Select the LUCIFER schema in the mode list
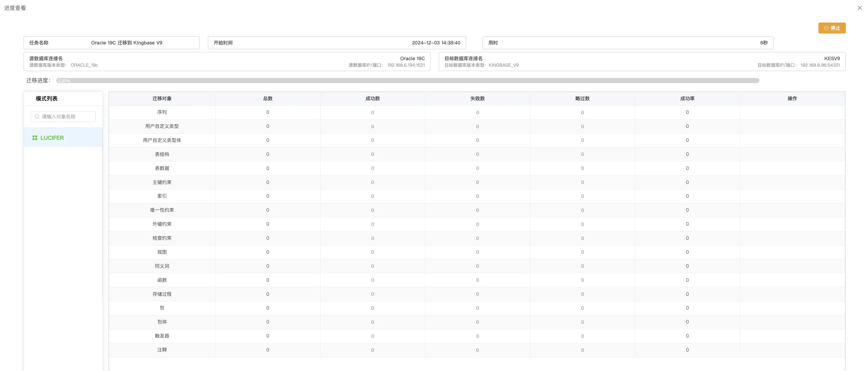 point(52,137)
